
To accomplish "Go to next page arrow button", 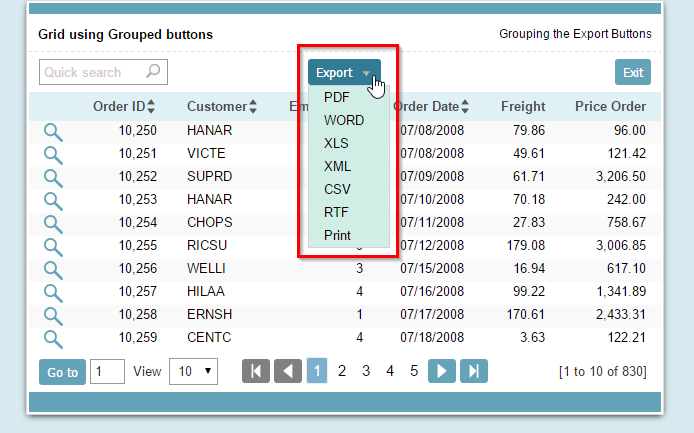I will point(442,371).
